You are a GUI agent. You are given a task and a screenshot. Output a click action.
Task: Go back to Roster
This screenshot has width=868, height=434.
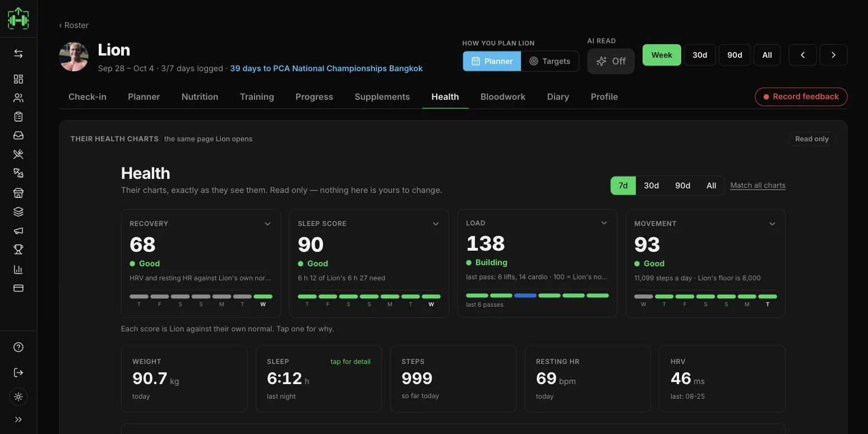[74, 25]
